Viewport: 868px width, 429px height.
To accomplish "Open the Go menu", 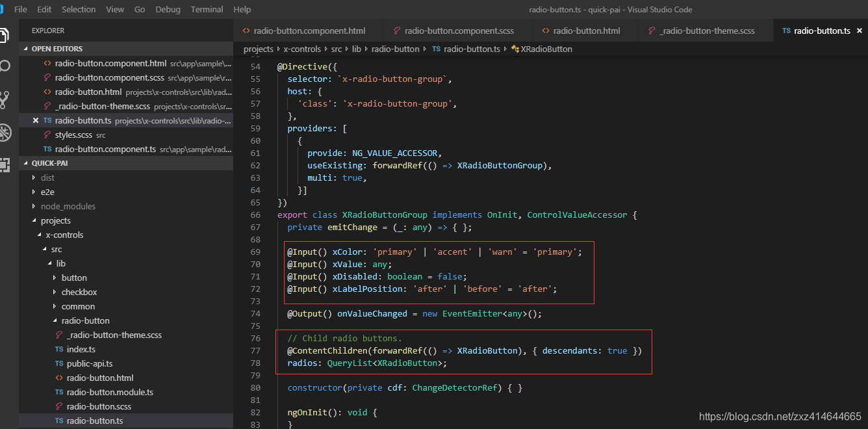I will [140, 10].
